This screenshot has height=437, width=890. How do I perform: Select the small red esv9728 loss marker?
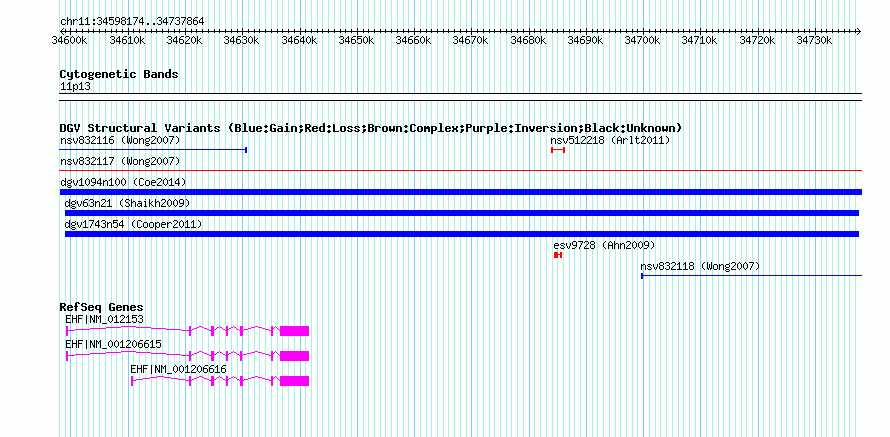[558, 255]
